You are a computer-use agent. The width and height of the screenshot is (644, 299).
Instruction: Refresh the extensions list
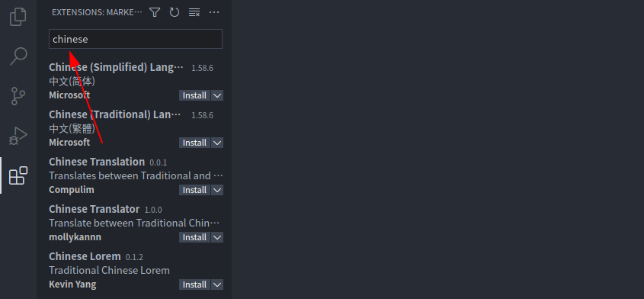point(174,12)
